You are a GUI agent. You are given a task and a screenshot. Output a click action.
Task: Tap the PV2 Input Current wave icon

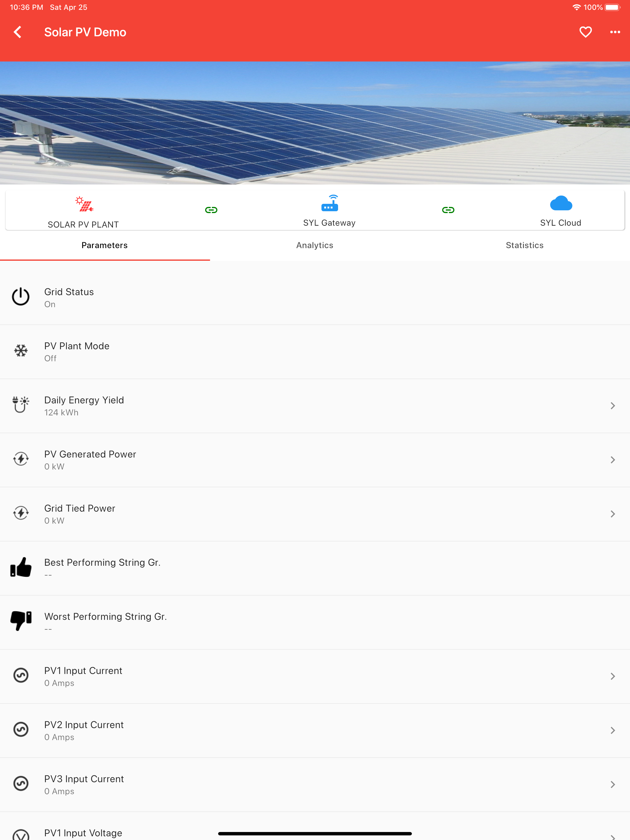pos(21,730)
